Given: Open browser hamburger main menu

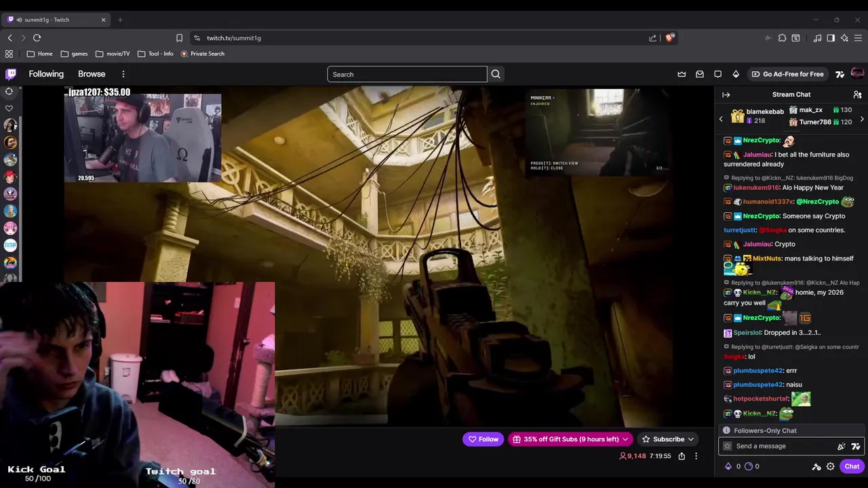Looking at the screenshot, I should coord(859,38).
